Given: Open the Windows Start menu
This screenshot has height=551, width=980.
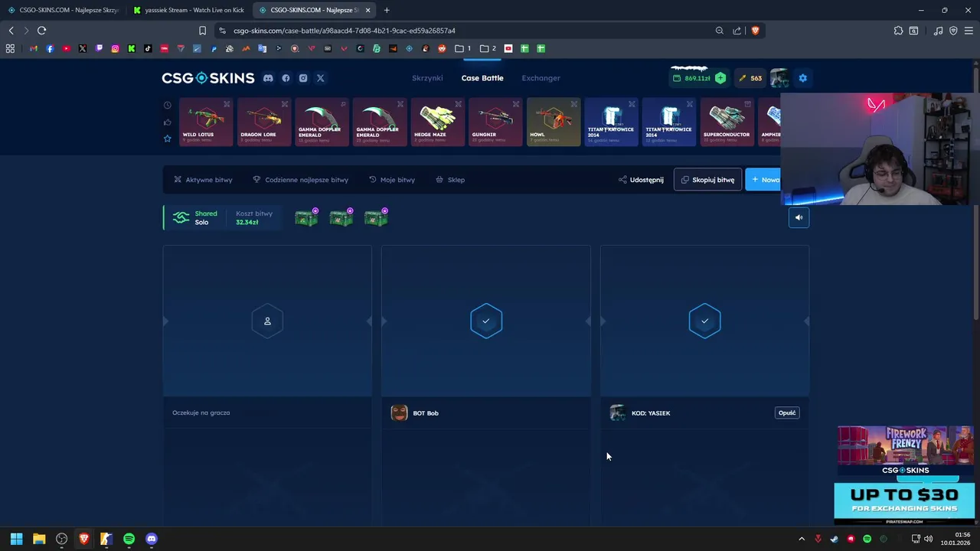Looking at the screenshot, I should (x=16, y=539).
